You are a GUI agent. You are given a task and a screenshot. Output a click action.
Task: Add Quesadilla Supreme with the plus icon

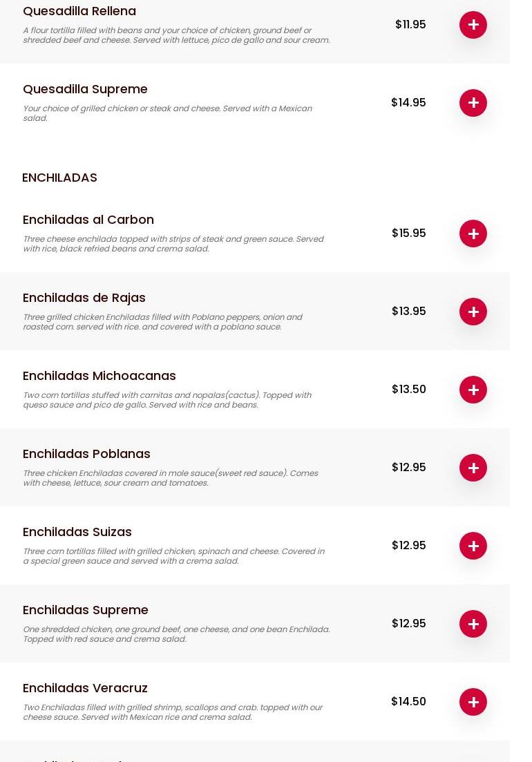[x=473, y=103]
